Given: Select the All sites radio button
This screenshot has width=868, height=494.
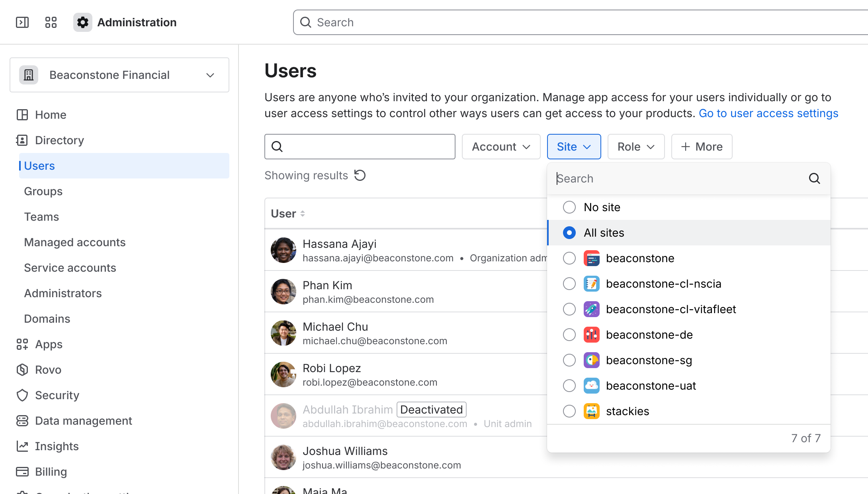Looking at the screenshot, I should tap(569, 233).
